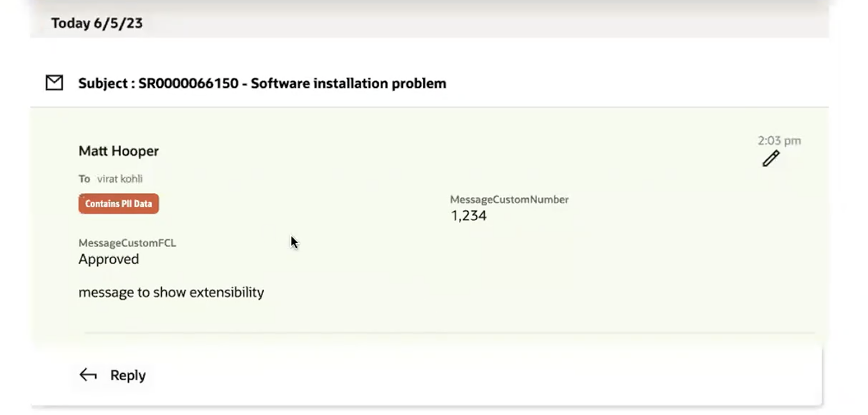This screenshot has width=868, height=415.
Task: Click the timestamp 2:03 pm
Action: tap(778, 140)
